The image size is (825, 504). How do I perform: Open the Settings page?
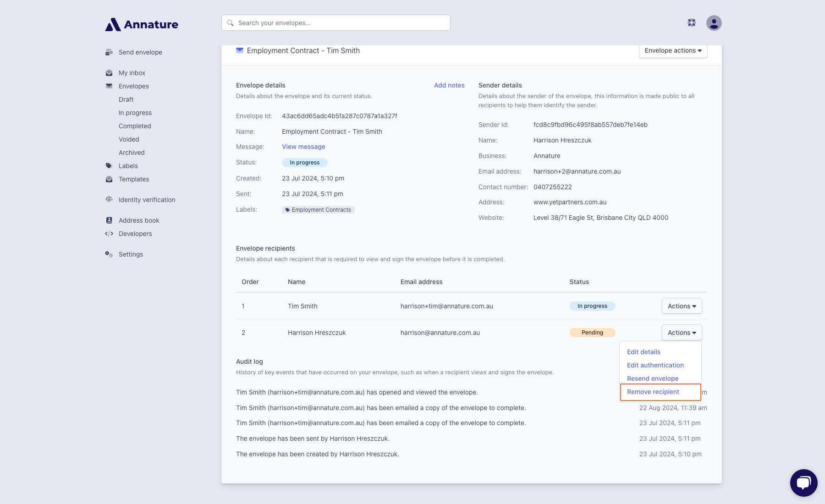[x=131, y=254]
